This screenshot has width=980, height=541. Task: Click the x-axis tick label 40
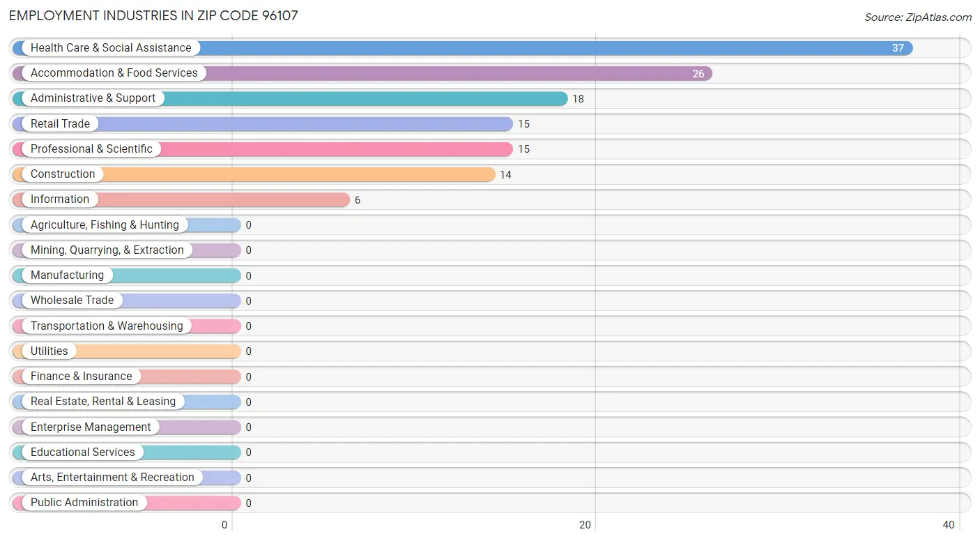point(948,525)
